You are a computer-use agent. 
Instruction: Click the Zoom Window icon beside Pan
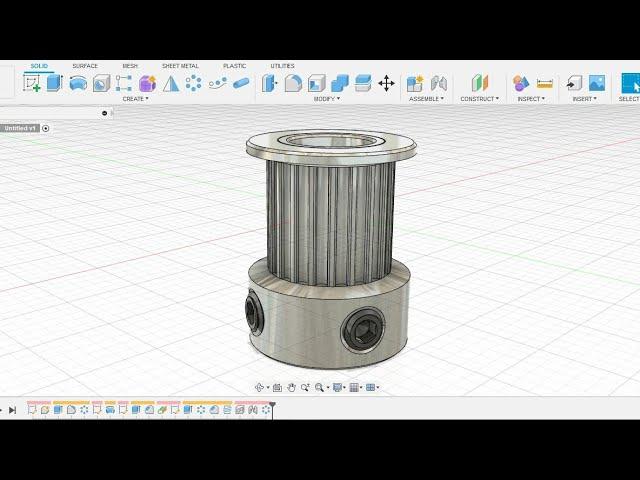click(305, 387)
